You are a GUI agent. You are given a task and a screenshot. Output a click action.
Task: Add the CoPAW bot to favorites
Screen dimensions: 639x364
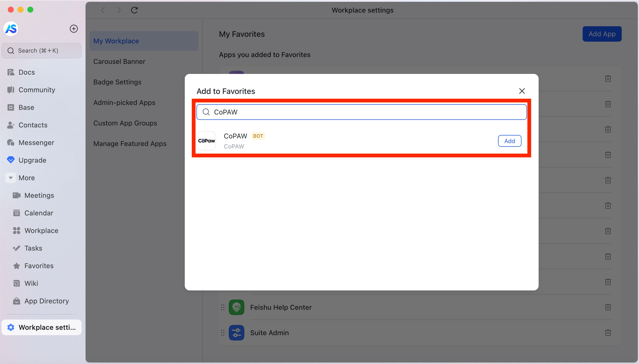(x=510, y=141)
